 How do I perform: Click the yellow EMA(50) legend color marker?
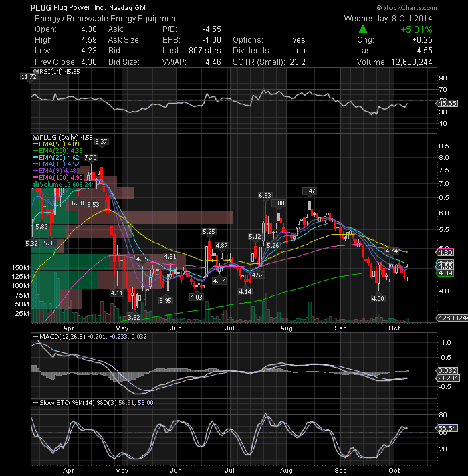(x=35, y=144)
